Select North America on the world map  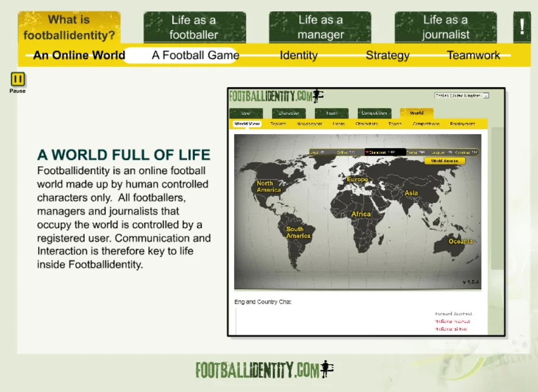pyautogui.click(x=268, y=186)
